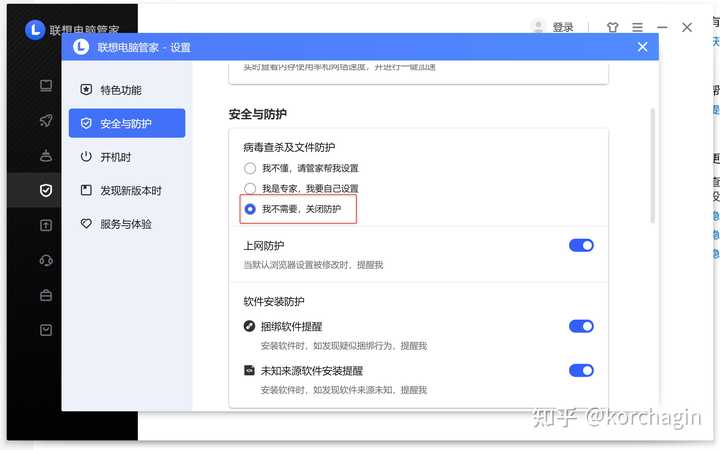This screenshot has width=720, height=450.
Task: Close the main 联想电脑管家 window
Action: [687, 28]
